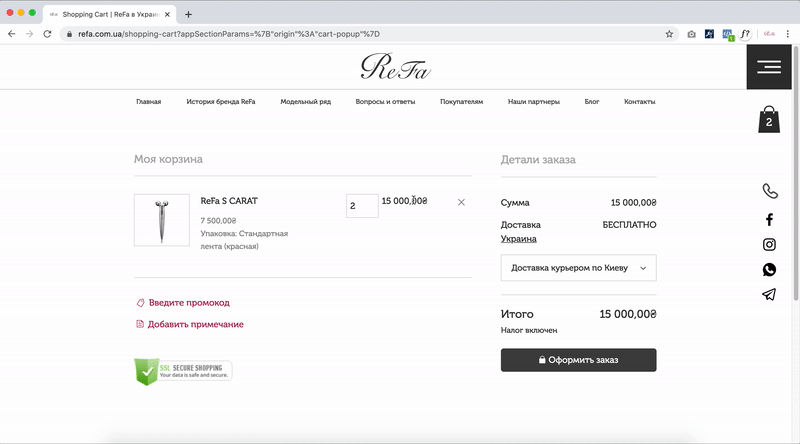Expand the delivery method dropdown
Image resolution: width=800 pixels, height=444 pixels.
[579, 267]
